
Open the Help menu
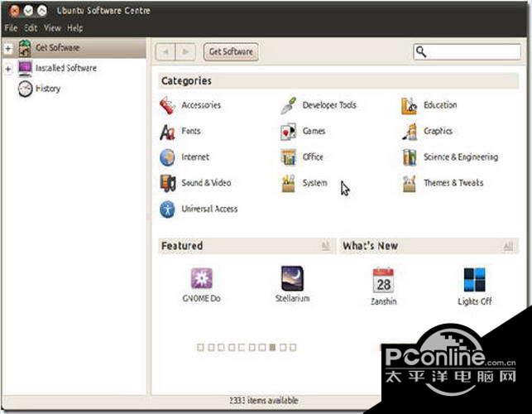75,28
